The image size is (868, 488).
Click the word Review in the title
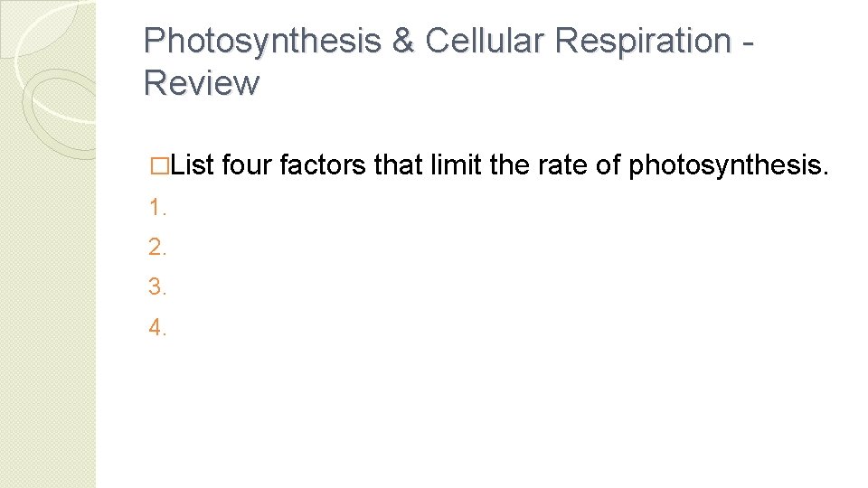tap(201, 82)
